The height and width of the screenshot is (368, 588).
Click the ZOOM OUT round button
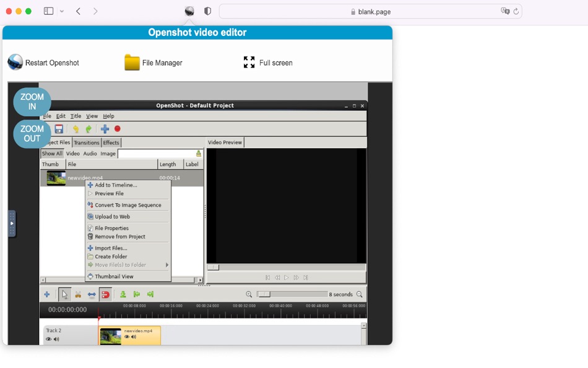pos(32,134)
